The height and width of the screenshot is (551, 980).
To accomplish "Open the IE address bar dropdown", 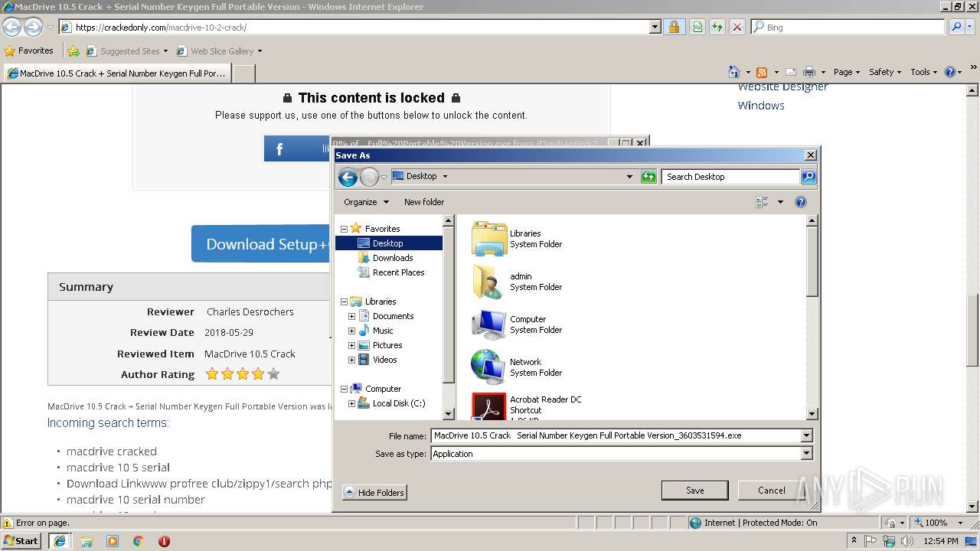I will [x=655, y=27].
